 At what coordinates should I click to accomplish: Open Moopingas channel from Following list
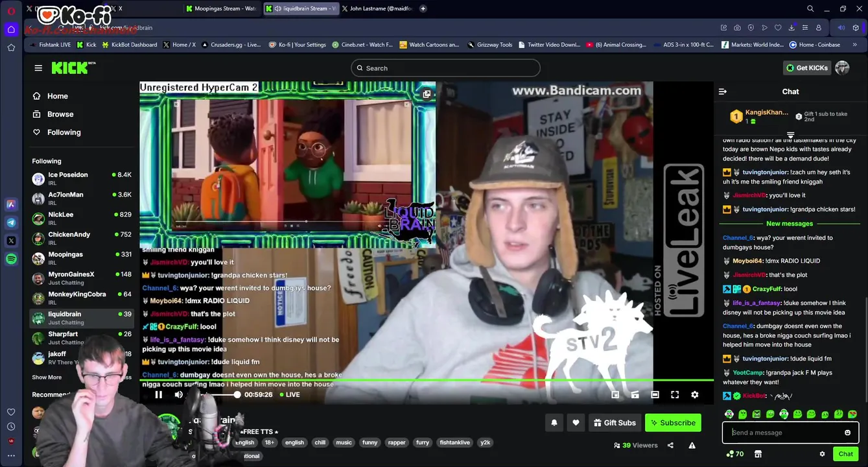coord(82,258)
